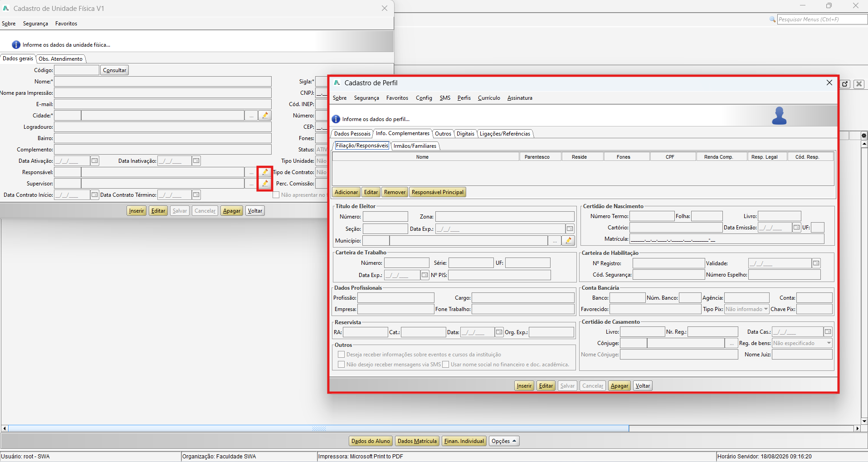Click the Profissão input field

pyautogui.click(x=396, y=298)
